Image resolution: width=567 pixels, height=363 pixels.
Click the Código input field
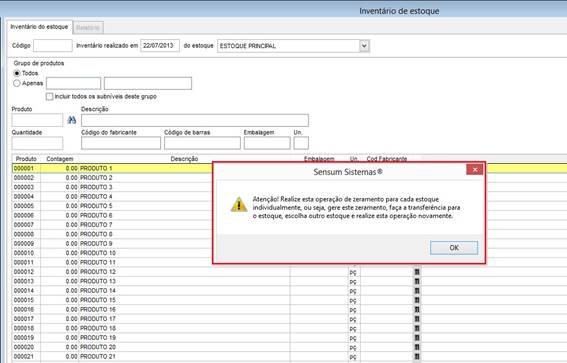53,46
